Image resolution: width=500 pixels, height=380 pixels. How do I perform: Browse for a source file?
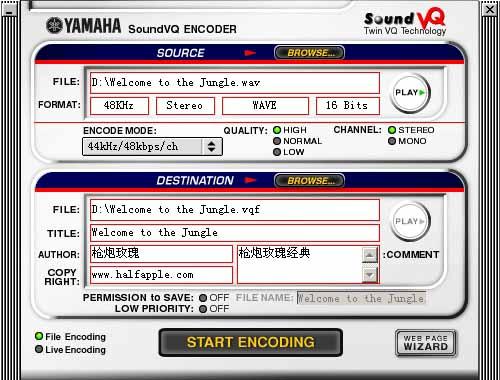tap(309, 53)
